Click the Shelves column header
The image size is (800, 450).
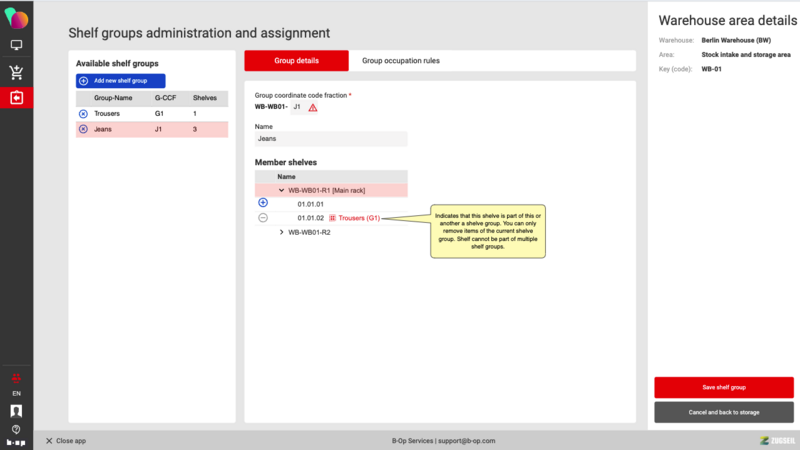point(205,98)
